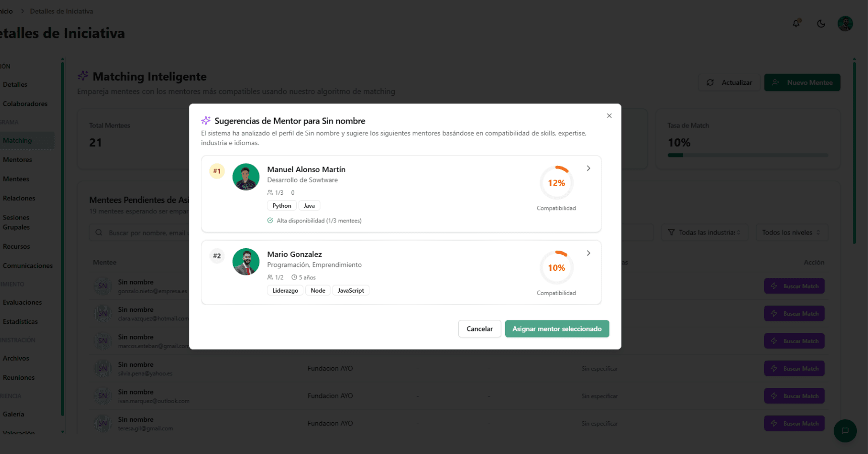Click Asignar mentor seleccionado
This screenshot has width=868, height=454.
pyautogui.click(x=557, y=328)
